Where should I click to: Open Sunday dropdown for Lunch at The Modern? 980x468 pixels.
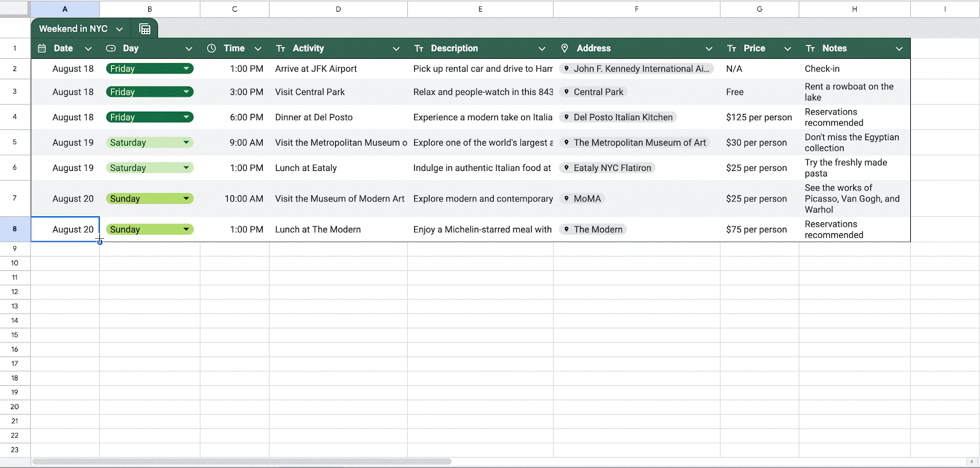186,230
